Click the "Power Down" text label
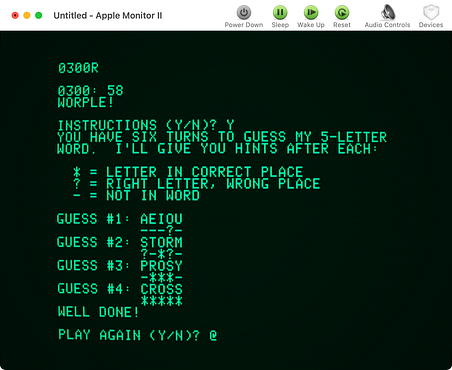452x370 pixels. [244, 25]
